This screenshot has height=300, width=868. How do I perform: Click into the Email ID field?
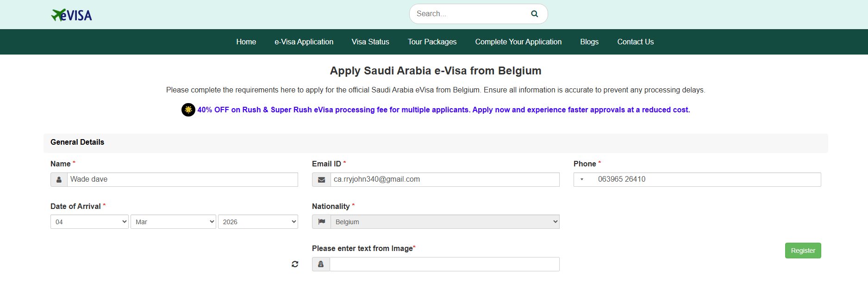(444, 180)
